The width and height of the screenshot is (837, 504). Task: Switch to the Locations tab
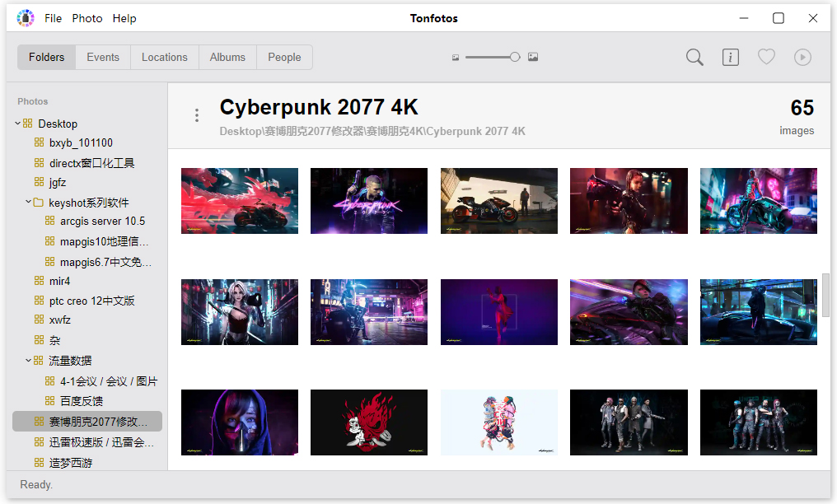click(x=165, y=57)
